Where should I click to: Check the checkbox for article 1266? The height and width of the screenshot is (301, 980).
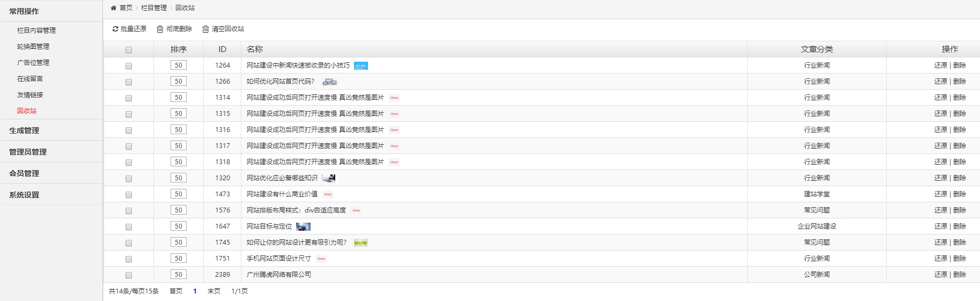click(129, 82)
